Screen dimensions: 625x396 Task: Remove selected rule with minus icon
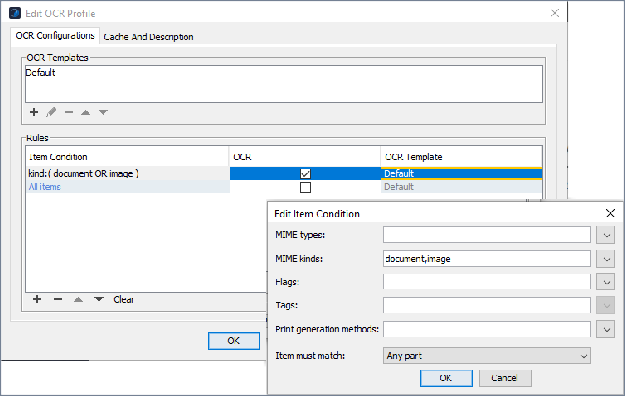tap(58, 299)
